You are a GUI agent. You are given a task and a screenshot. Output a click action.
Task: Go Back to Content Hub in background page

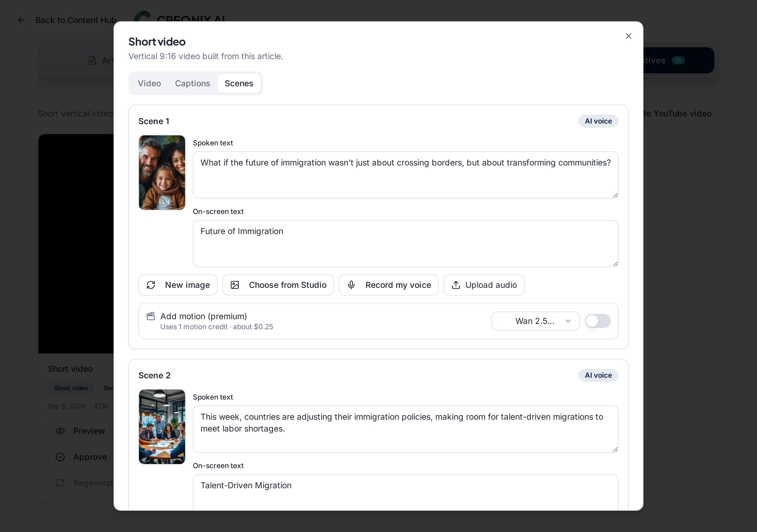[75, 20]
